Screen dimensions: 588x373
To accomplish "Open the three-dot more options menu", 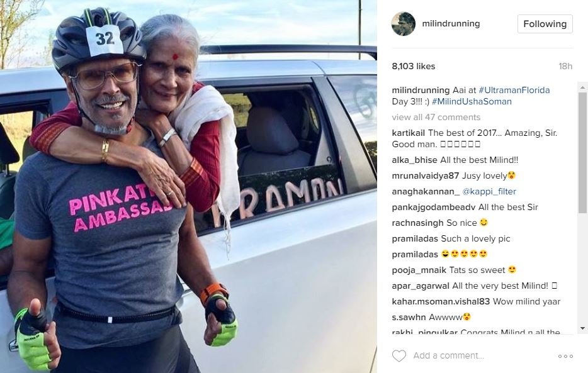I will click(565, 356).
